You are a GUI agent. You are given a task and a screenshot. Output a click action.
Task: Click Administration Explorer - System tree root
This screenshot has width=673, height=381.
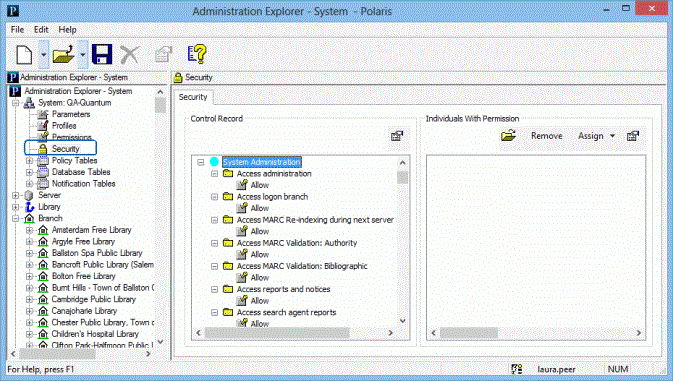point(78,91)
